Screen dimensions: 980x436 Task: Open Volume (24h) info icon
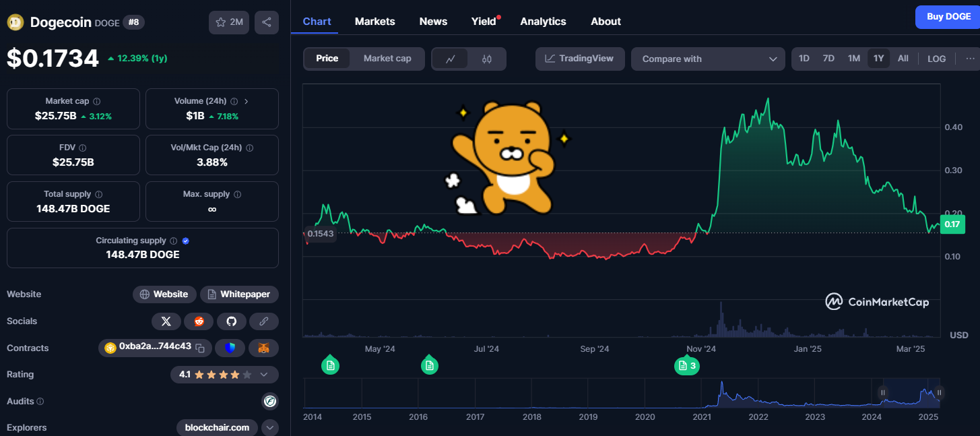(x=234, y=101)
